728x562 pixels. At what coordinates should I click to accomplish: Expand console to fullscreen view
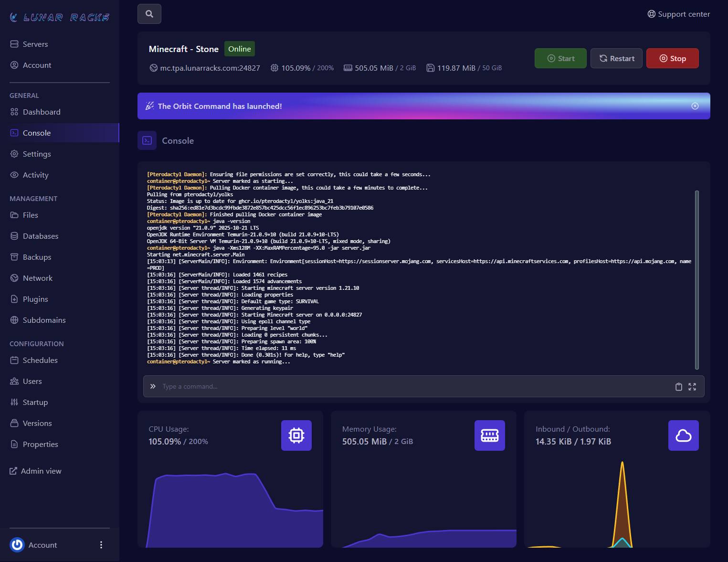[692, 387]
